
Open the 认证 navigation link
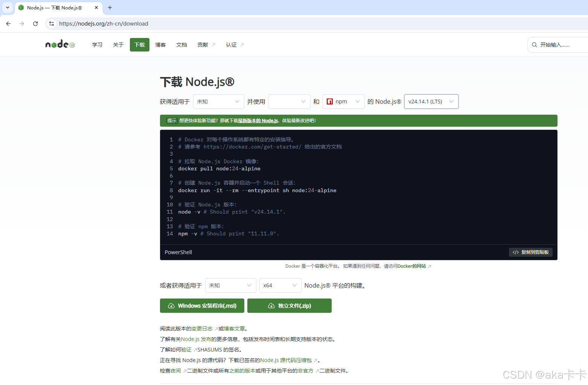click(x=235, y=45)
